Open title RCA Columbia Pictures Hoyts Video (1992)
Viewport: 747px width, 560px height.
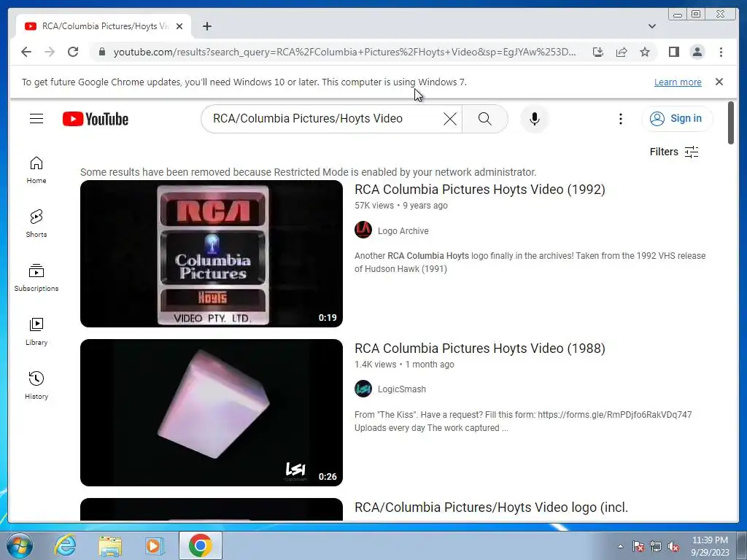pos(480,190)
